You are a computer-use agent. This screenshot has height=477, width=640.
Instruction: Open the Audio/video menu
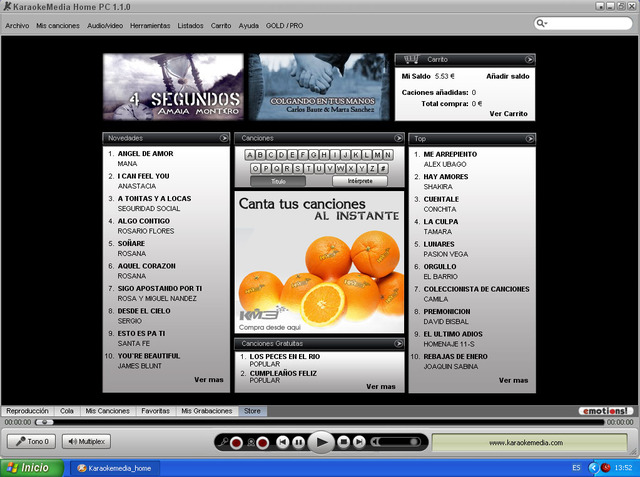(105, 25)
